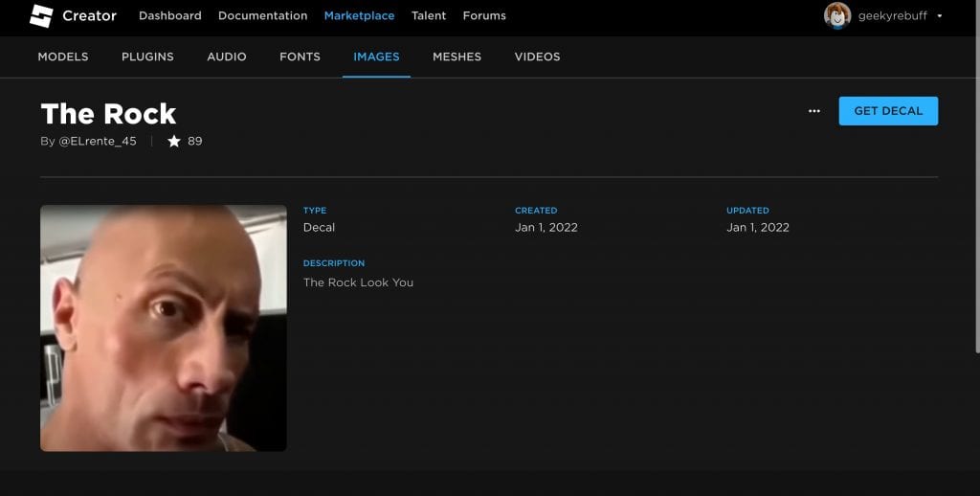Click the "CREATED" field label
Viewport: 980px width, 496px height.
(536, 211)
